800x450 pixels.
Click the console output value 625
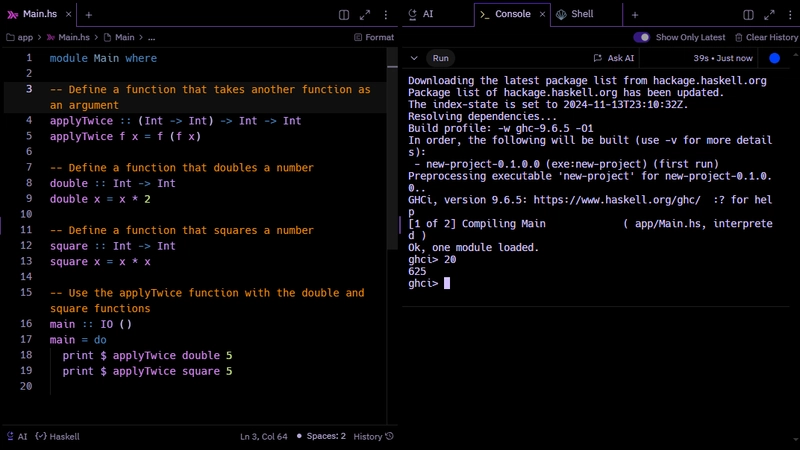[417, 271]
